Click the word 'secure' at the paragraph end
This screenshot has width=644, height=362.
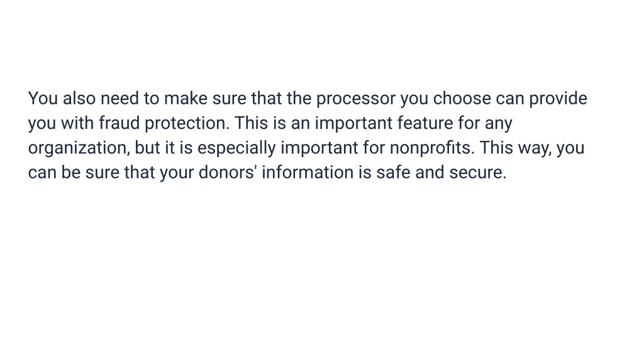tap(478, 172)
